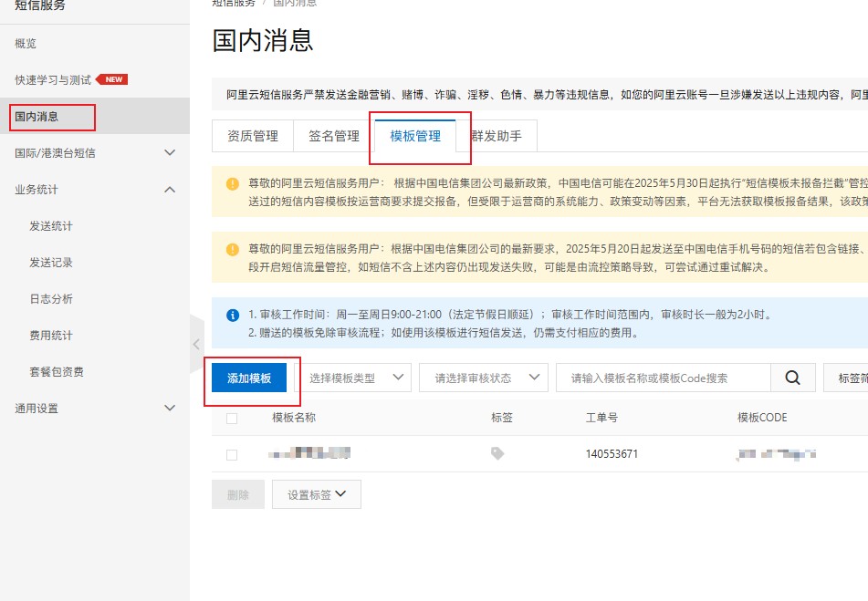Open 快速学习与测试 in the sidebar
The width and height of the screenshot is (868, 601).
click(x=53, y=79)
